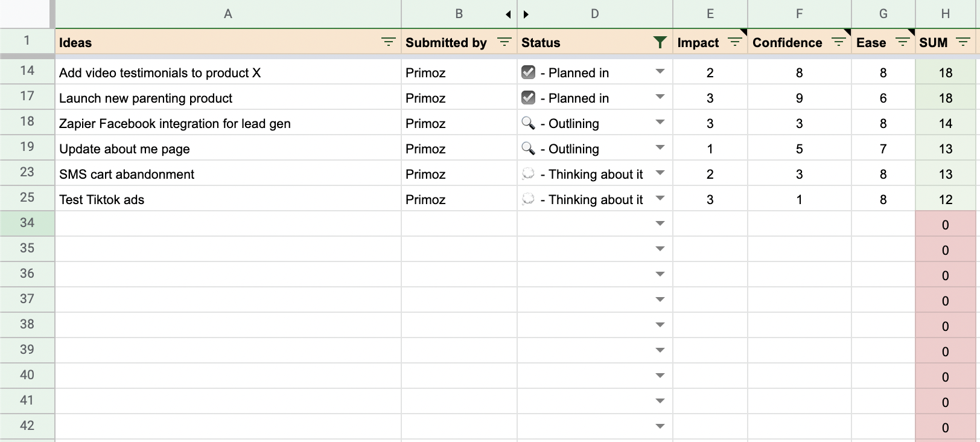Image resolution: width=980 pixels, height=442 pixels.
Task: Open the filter icon on the Ideas header
Action: (389, 42)
